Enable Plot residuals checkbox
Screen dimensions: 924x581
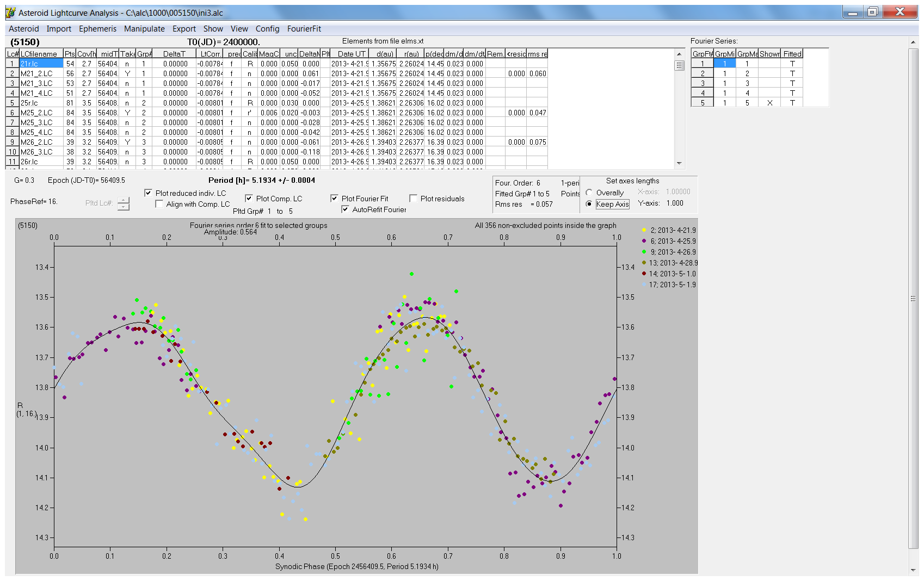(413, 199)
